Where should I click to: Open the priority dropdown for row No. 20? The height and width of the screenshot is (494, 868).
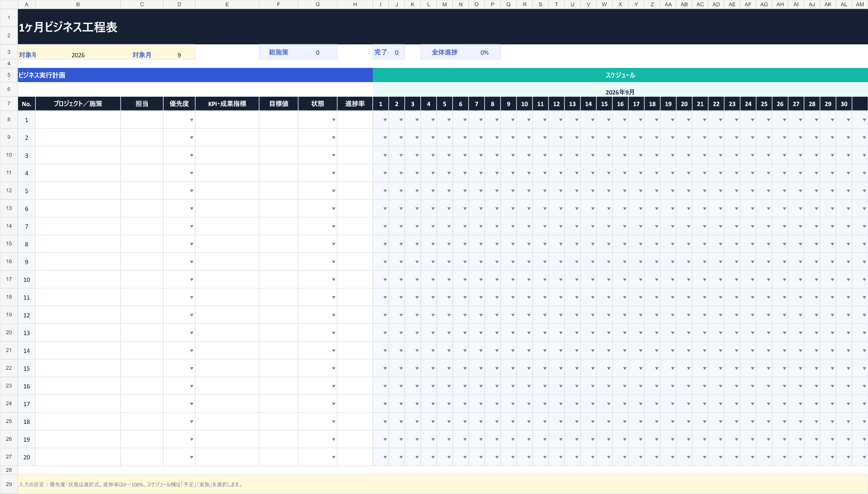[191, 457]
